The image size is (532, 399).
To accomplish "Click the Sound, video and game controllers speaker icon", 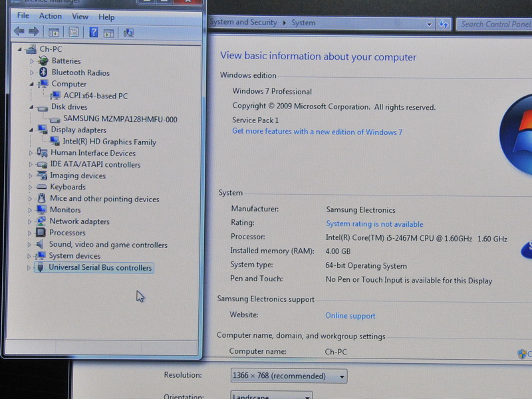I will click(40, 244).
